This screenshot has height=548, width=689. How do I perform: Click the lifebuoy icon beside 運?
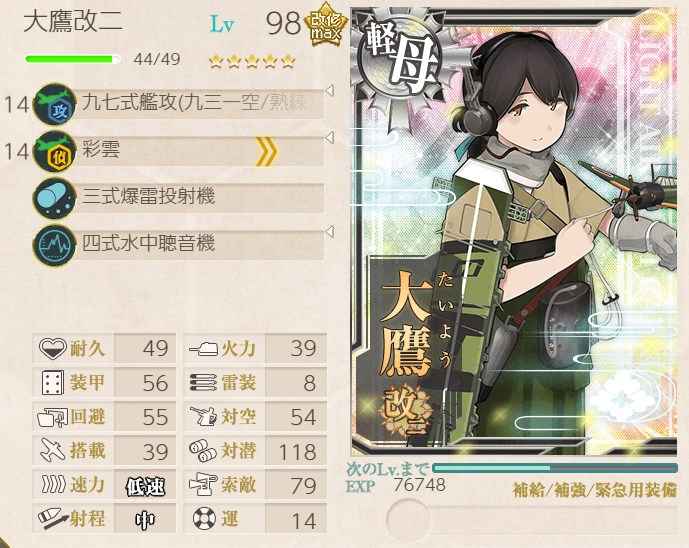(x=204, y=518)
